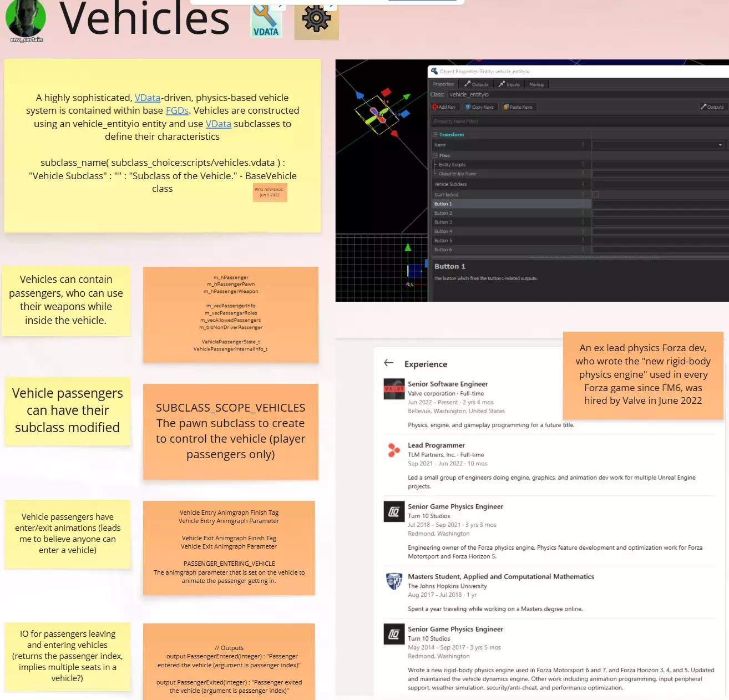Click the red plus Add Key icon
Image resolution: width=729 pixels, height=700 pixels.
click(x=434, y=107)
